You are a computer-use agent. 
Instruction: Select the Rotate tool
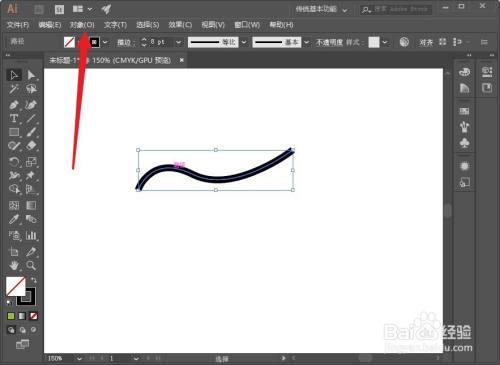pos(14,162)
